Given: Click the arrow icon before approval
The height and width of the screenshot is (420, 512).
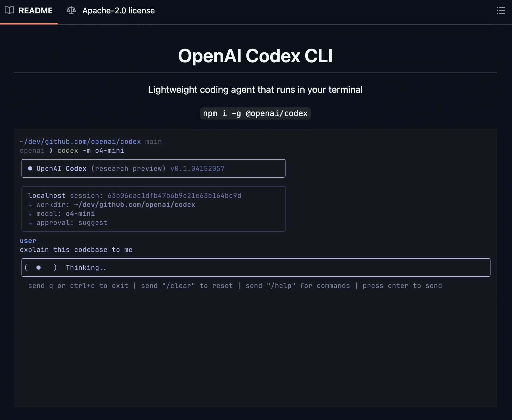Looking at the screenshot, I should (x=30, y=223).
